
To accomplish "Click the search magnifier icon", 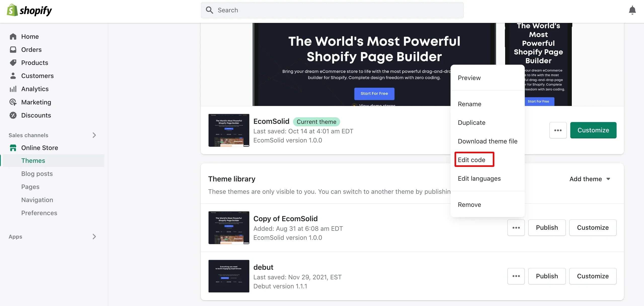I will (210, 10).
